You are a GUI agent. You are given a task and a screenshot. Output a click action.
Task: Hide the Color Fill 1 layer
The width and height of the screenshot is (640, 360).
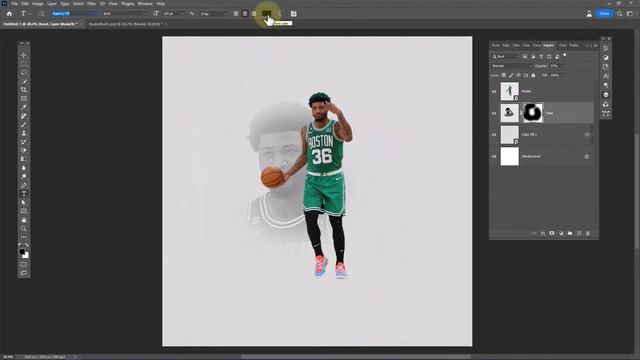click(x=494, y=135)
